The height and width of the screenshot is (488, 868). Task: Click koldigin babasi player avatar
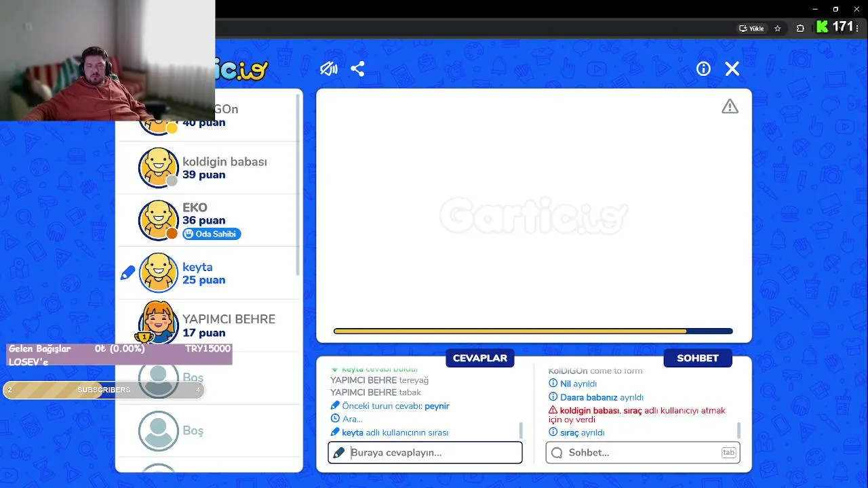pos(158,167)
